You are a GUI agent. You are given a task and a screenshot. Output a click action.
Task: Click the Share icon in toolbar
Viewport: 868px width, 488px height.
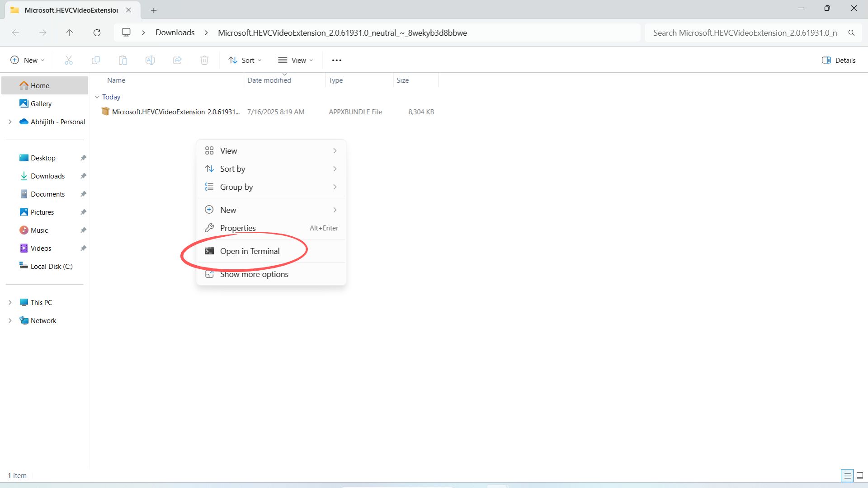point(177,60)
